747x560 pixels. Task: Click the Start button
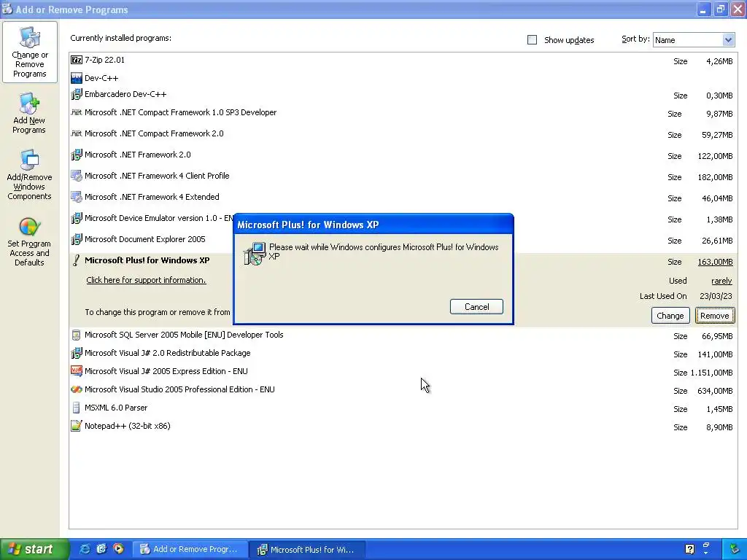tap(34, 549)
